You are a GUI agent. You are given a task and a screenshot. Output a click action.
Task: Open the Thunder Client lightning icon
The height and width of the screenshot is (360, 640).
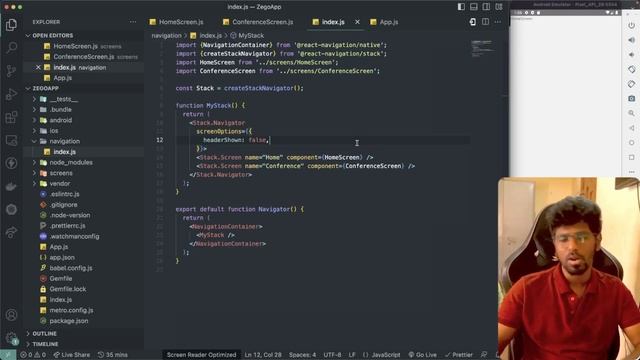tap(11, 163)
